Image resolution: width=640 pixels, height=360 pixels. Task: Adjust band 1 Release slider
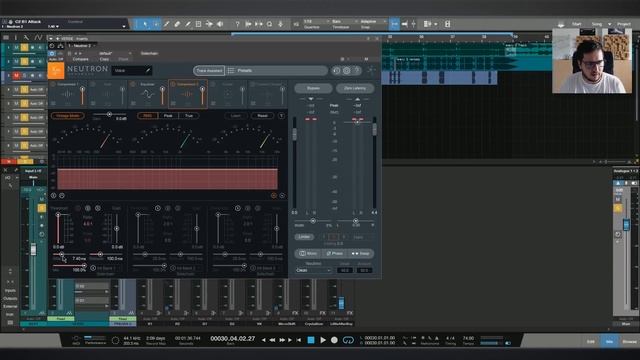click(x=100, y=254)
